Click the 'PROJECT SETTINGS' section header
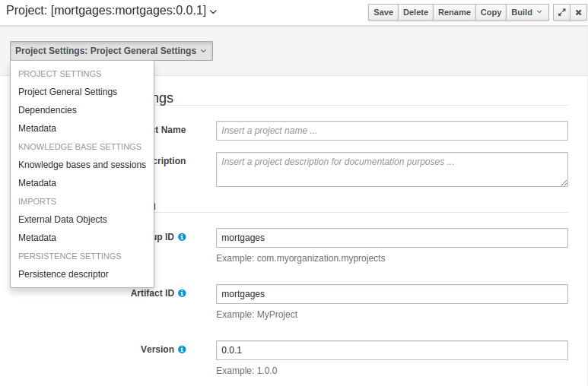Image resolution: width=588 pixels, height=386 pixels. point(59,74)
